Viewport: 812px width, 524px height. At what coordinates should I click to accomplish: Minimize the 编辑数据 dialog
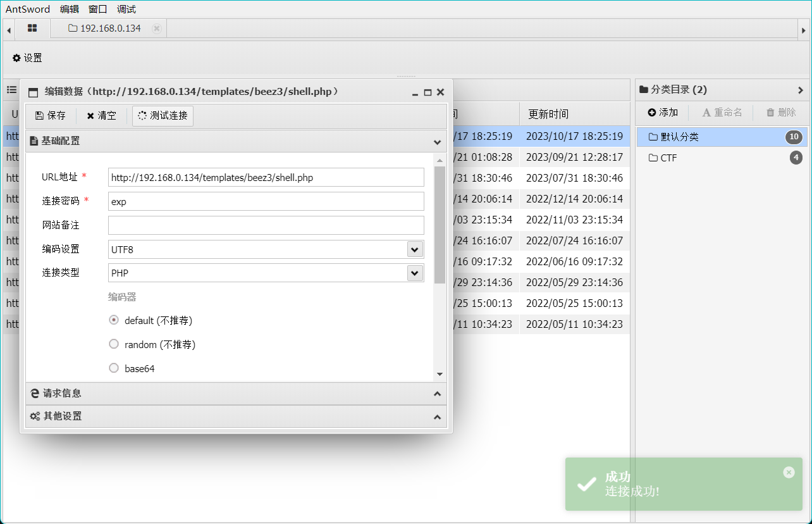point(415,92)
